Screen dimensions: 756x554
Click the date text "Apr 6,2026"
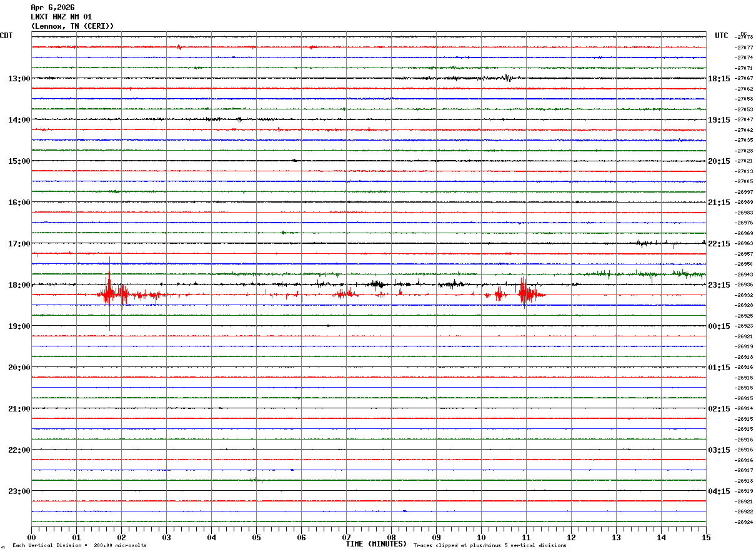pos(52,8)
